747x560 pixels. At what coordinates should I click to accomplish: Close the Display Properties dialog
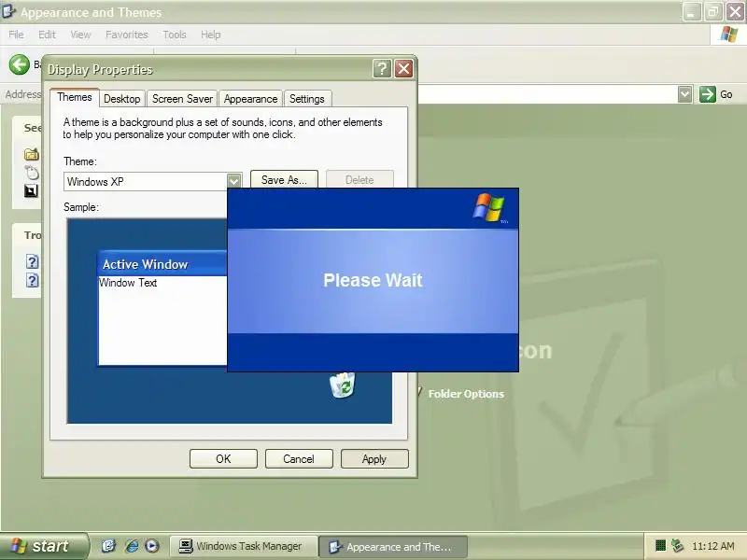point(403,69)
